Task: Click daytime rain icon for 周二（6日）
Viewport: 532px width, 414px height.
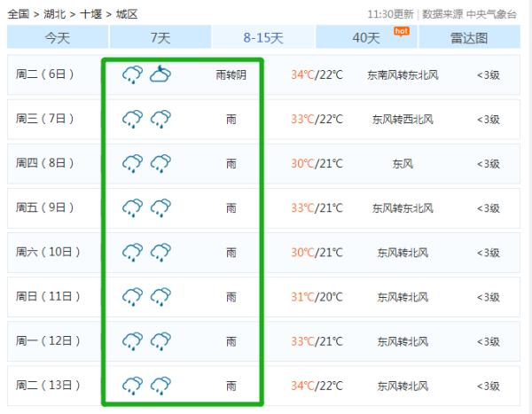Action: pos(132,74)
